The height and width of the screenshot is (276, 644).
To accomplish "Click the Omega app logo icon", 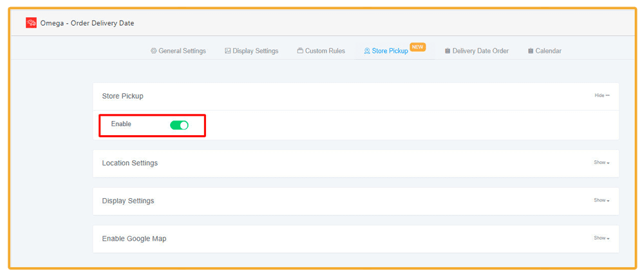I will [x=31, y=23].
